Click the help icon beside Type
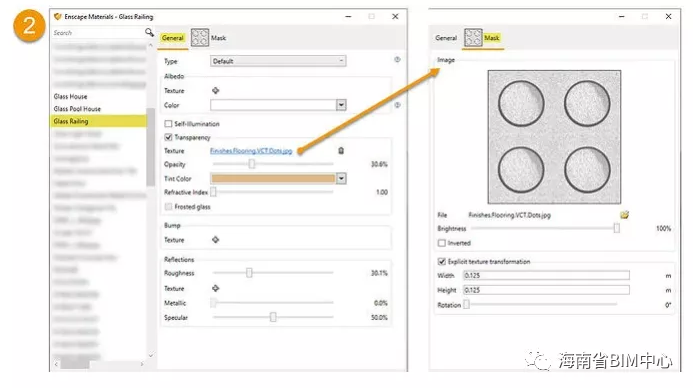Image resolution: width=693 pixels, height=388 pixels. tap(397, 60)
